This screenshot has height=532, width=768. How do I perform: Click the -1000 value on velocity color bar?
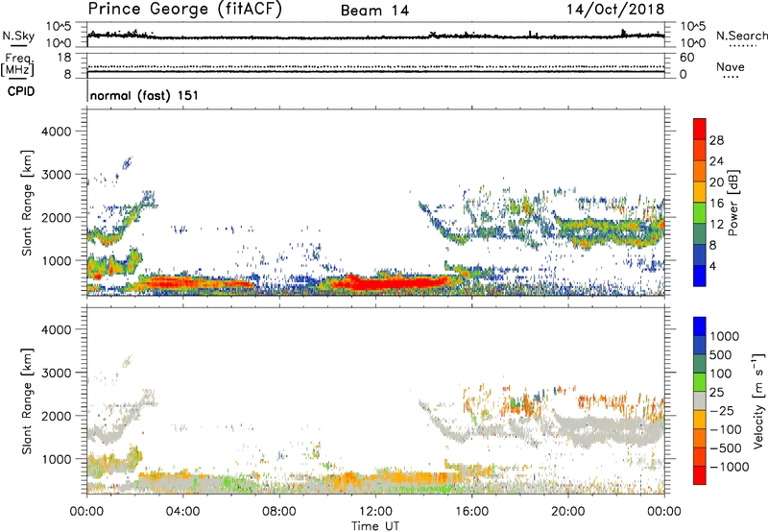(x=730, y=467)
